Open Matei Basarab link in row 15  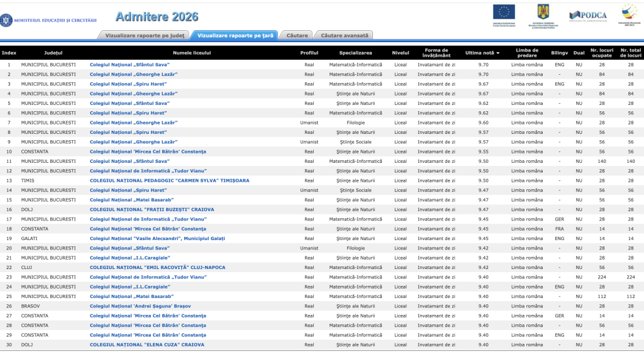[x=131, y=200]
